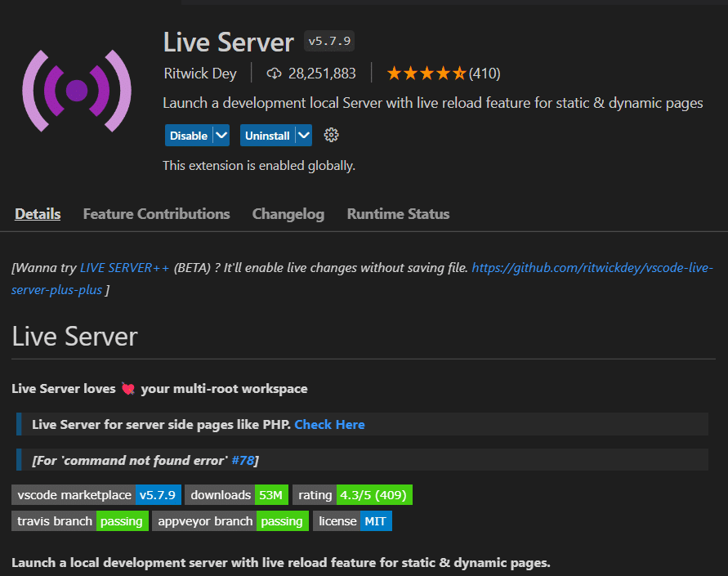Switch to the Feature Contributions tab
This screenshot has width=728, height=576.
pos(156,213)
